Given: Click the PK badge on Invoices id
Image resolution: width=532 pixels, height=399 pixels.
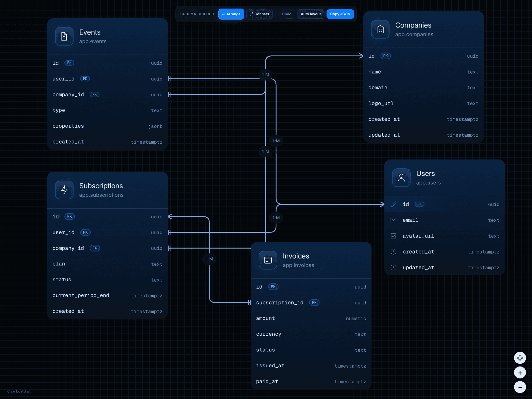Looking at the screenshot, I should (273, 287).
